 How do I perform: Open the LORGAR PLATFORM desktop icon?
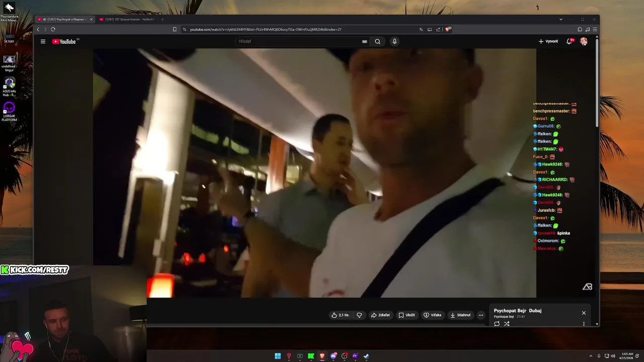[x=9, y=112]
